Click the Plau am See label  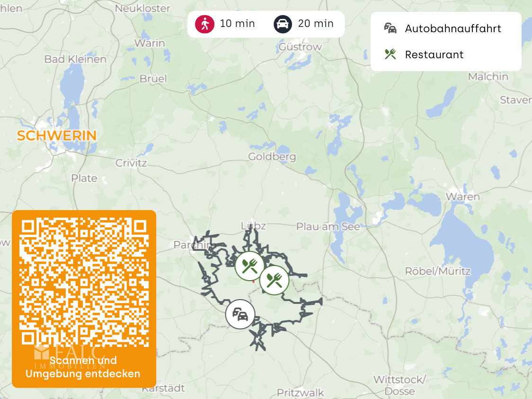pos(328,226)
